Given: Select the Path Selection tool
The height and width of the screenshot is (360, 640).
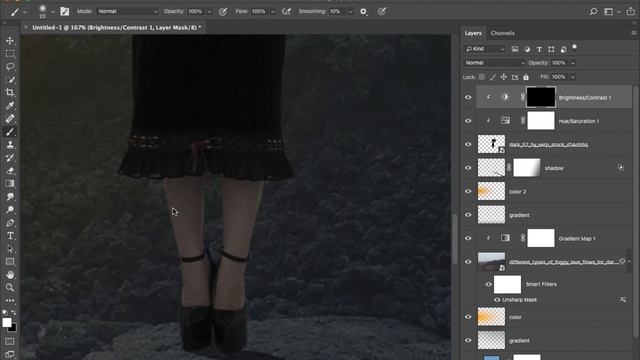Looking at the screenshot, I should (x=10, y=249).
